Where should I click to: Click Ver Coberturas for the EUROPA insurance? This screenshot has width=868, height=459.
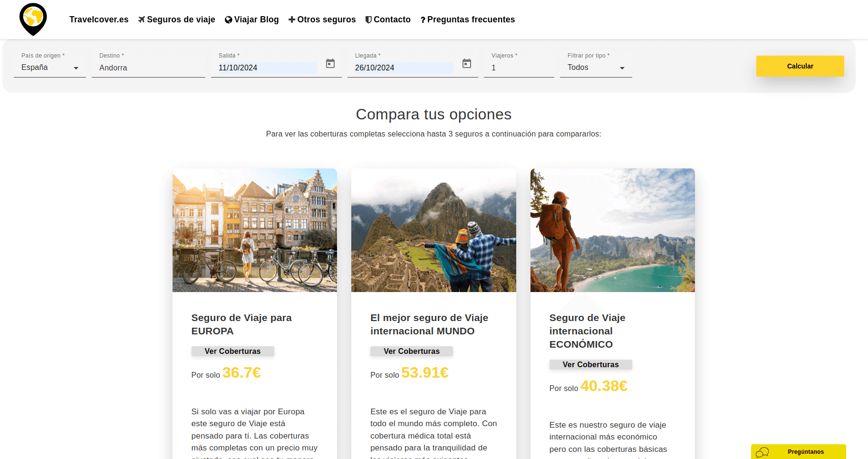[x=232, y=351]
